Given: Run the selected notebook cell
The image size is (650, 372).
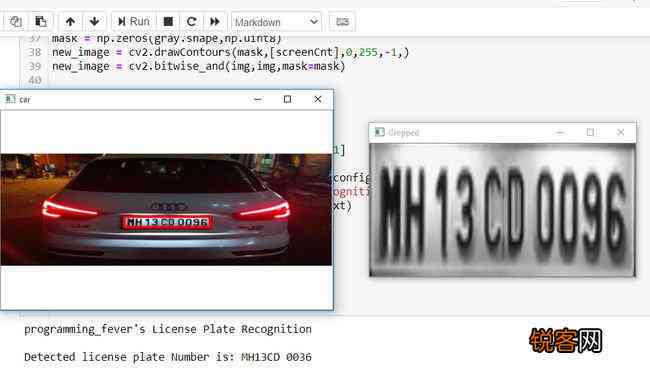Looking at the screenshot, I should click(133, 22).
